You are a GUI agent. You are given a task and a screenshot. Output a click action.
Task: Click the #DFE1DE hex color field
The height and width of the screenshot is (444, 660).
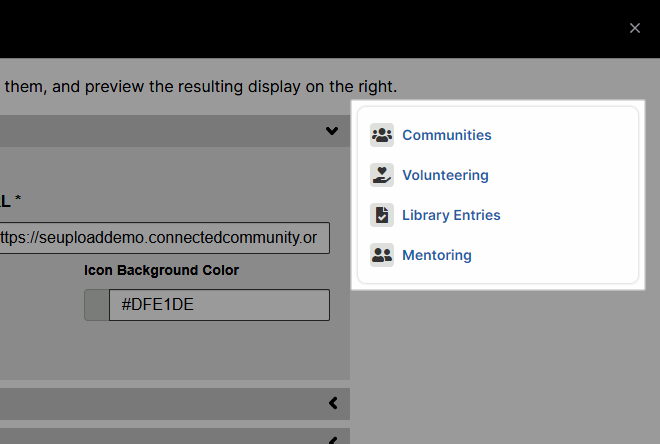coord(219,305)
